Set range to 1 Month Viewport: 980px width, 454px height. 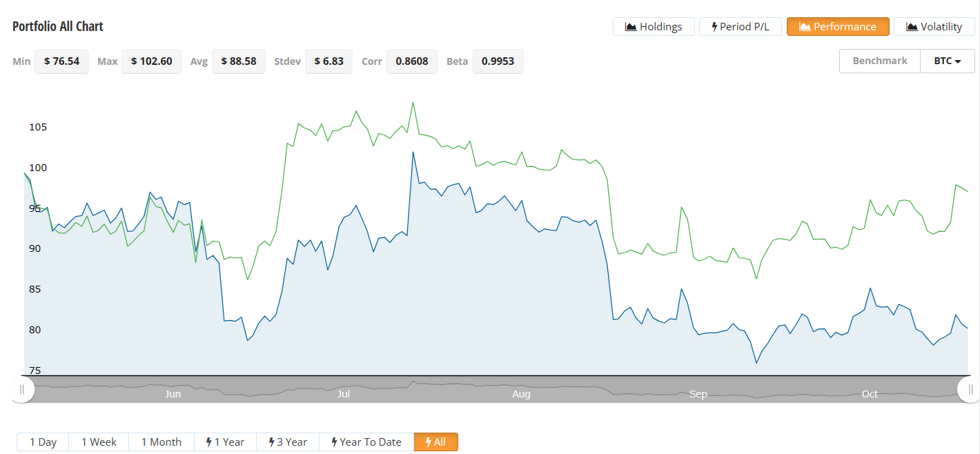click(x=161, y=442)
